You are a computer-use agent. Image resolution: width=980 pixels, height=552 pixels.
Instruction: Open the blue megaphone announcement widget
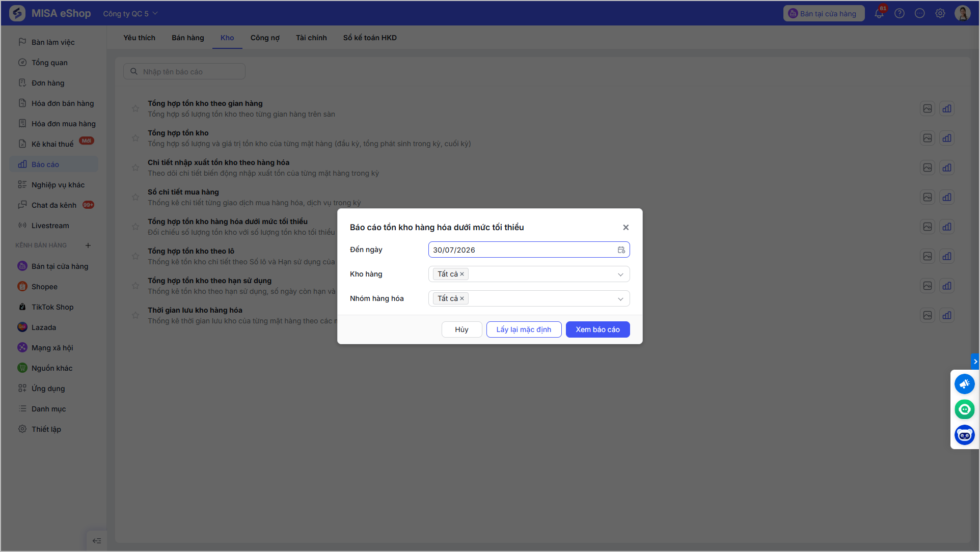(x=965, y=384)
